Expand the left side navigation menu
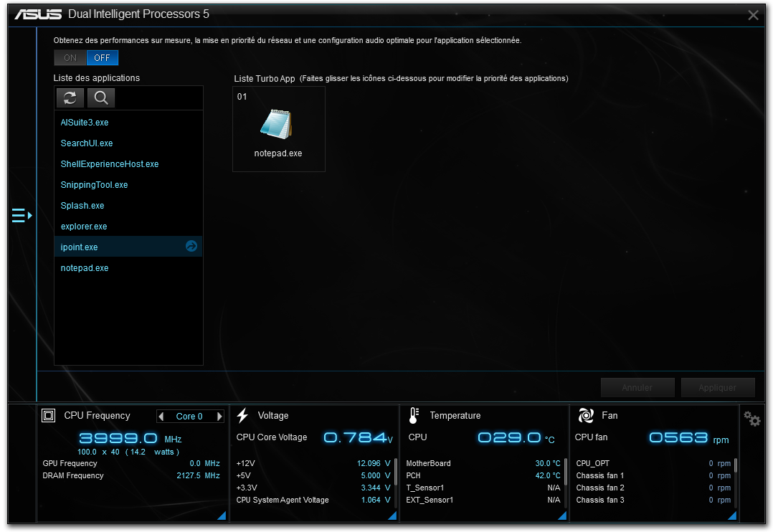The image size is (773, 532). click(22, 215)
